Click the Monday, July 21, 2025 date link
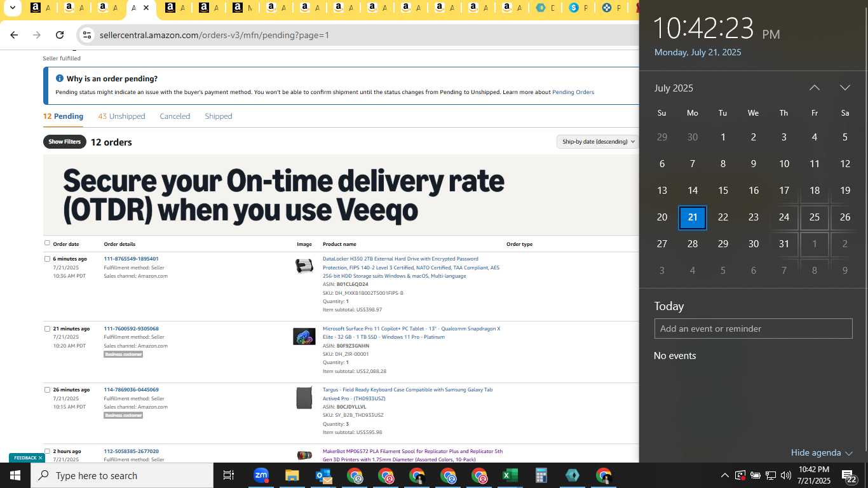 pyautogui.click(x=698, y=52)
